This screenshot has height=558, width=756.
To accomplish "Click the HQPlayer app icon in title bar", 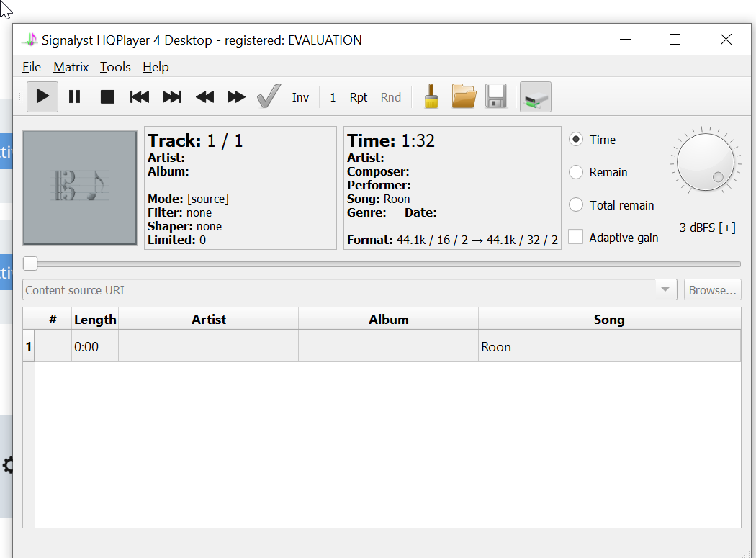I will pyautogui.click(x=30, y=40).
